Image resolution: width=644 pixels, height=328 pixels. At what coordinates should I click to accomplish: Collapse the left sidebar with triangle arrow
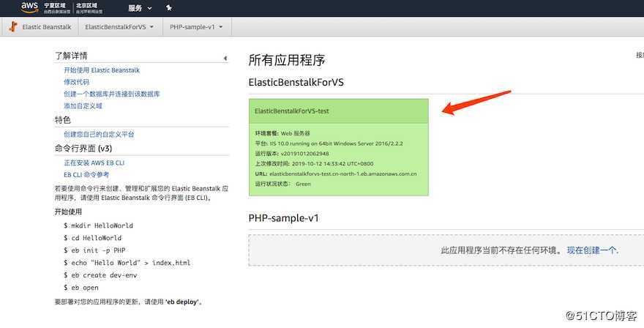point(225,59)
